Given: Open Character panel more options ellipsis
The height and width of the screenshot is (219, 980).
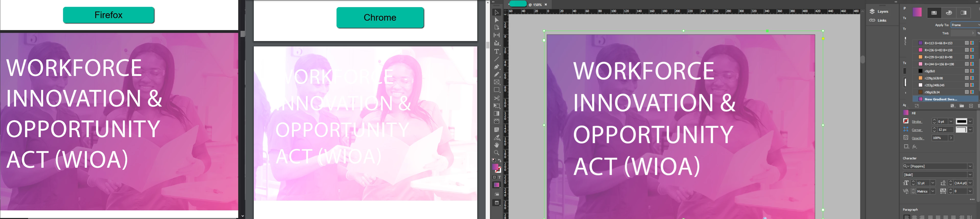Looking at the screenshot, I should [972, 199].
